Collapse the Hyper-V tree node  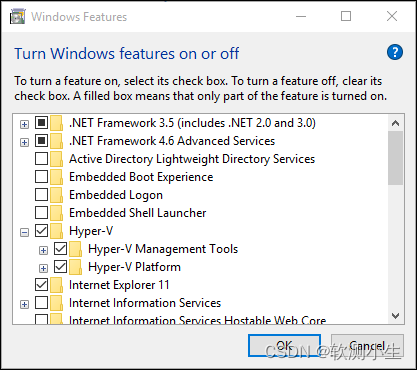(24, 232)
